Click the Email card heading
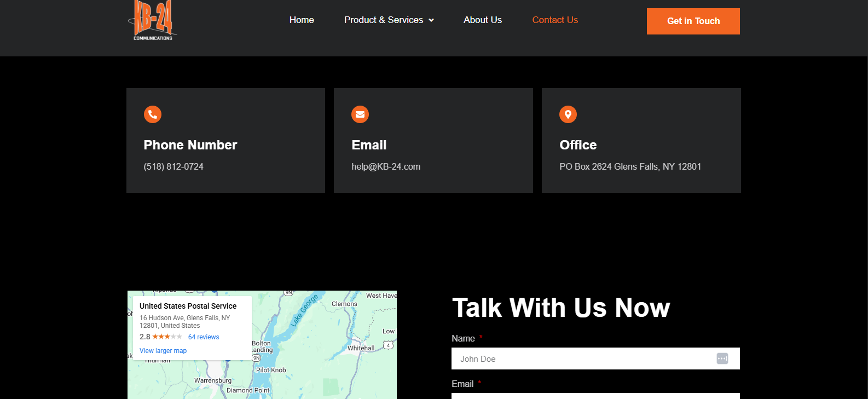The height and width of the screenshot is (399, 868). [369, 145]
